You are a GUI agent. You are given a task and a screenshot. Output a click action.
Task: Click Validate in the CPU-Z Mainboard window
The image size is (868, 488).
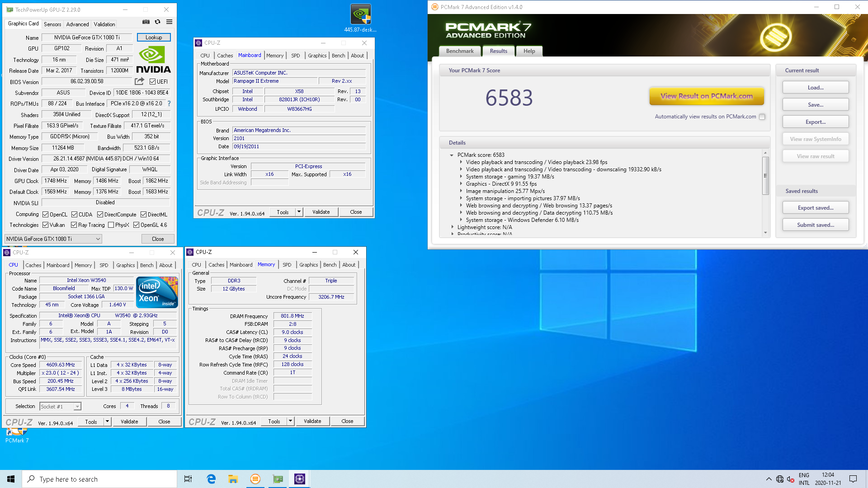pyautogui.click(x=321, y=212)
